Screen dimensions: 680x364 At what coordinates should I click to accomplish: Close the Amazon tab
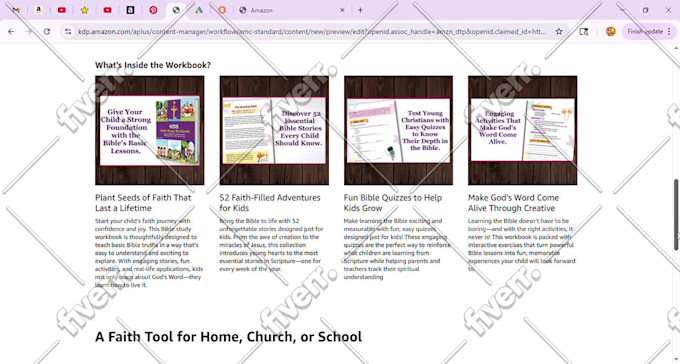342,10
